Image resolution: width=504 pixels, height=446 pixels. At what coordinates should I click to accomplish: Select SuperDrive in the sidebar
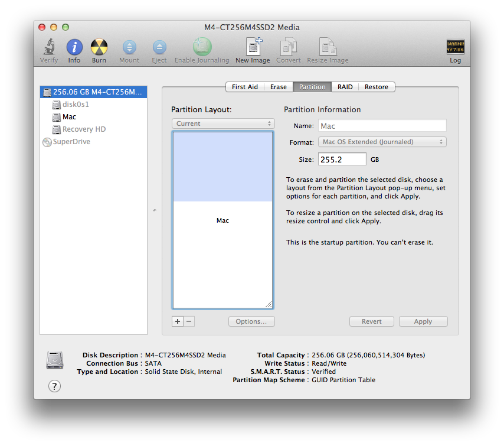pyautogui.click(x=93, y=142)
